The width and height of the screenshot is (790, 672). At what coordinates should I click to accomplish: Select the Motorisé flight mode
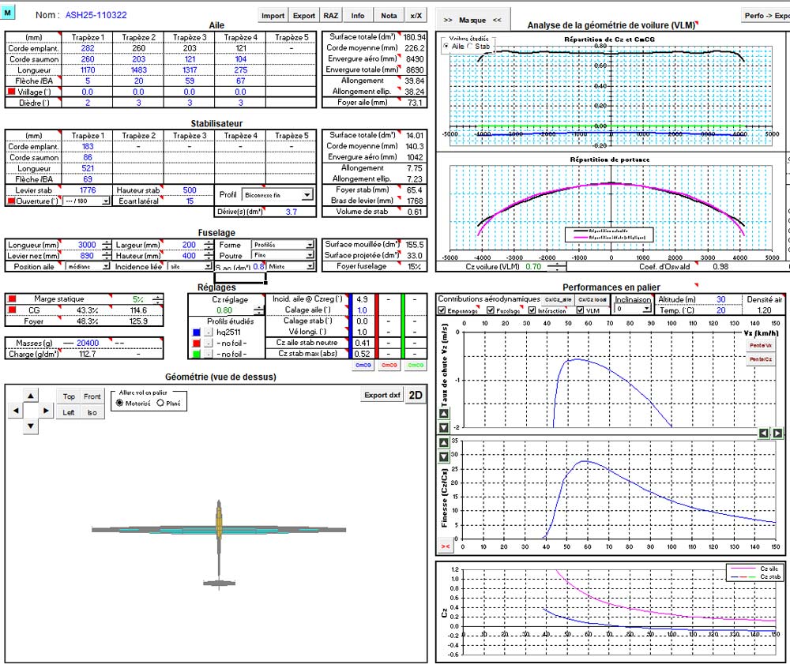coord(120,403)
